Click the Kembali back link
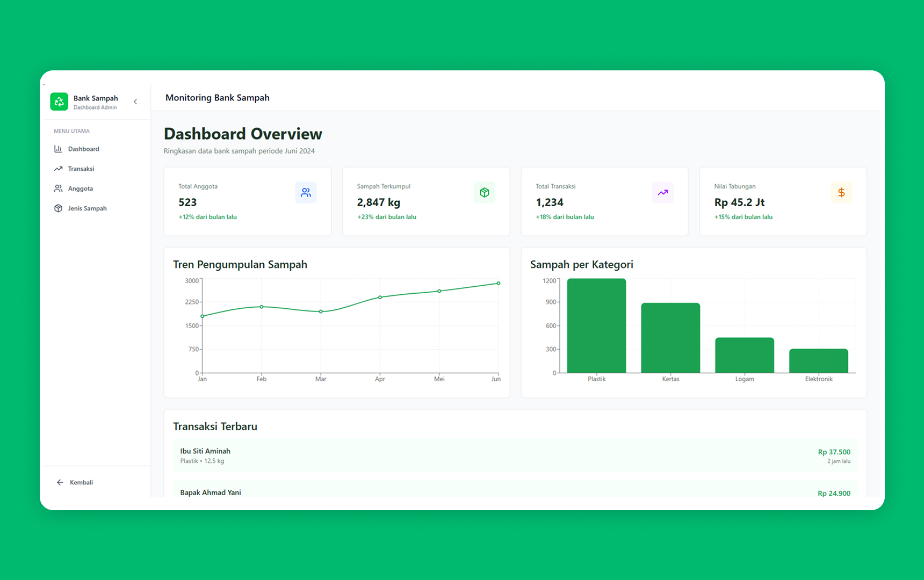 pyautogui.click(x=81, y=483)
